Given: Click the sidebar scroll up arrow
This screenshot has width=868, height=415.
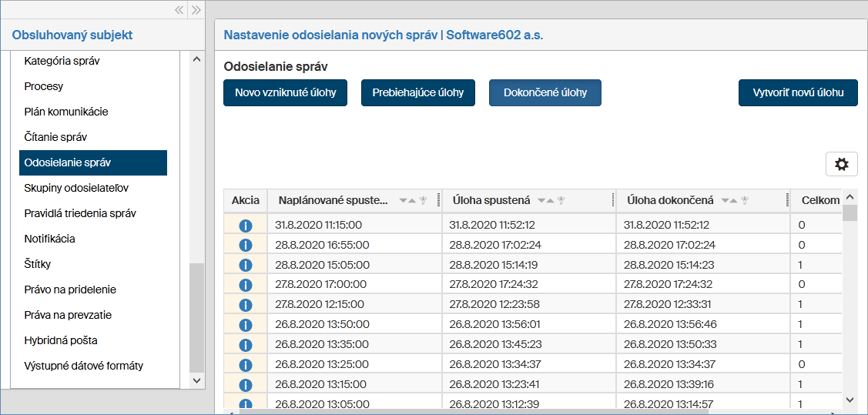Looking at the screenshot, I should pos(196,60).
